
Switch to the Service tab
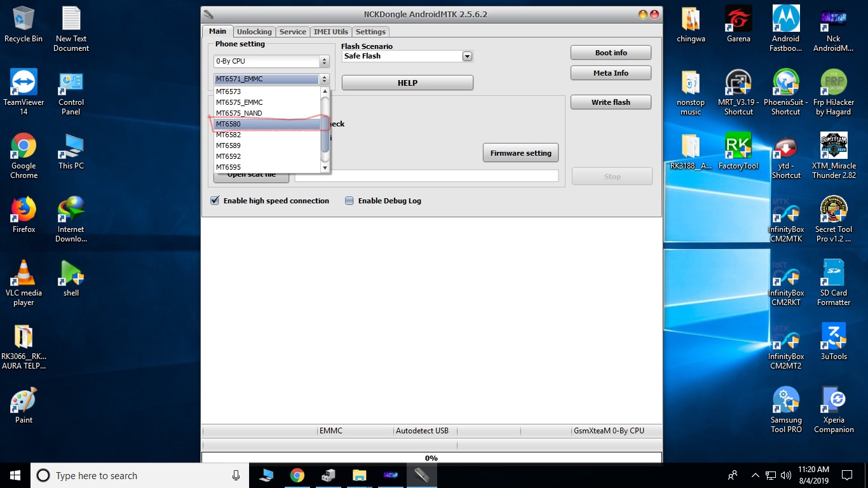[292, 32]
